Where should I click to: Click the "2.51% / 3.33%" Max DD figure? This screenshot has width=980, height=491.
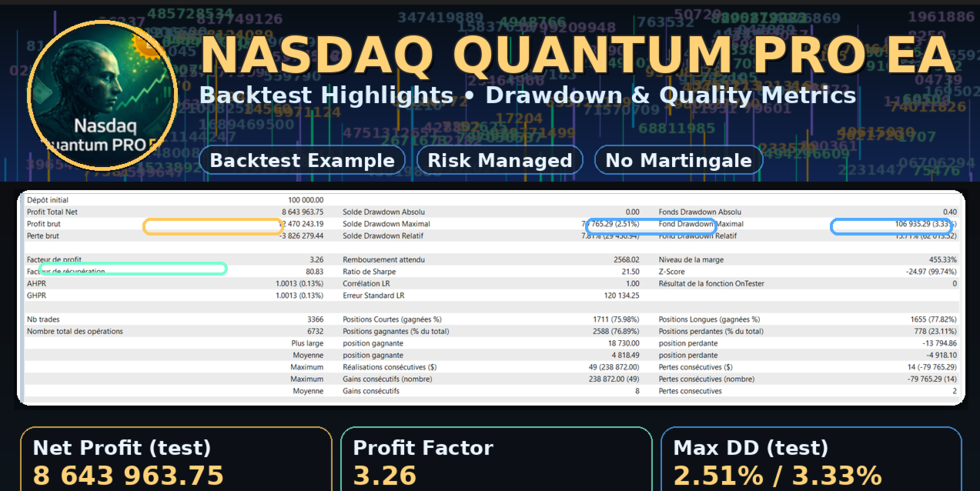coord(778,476)
